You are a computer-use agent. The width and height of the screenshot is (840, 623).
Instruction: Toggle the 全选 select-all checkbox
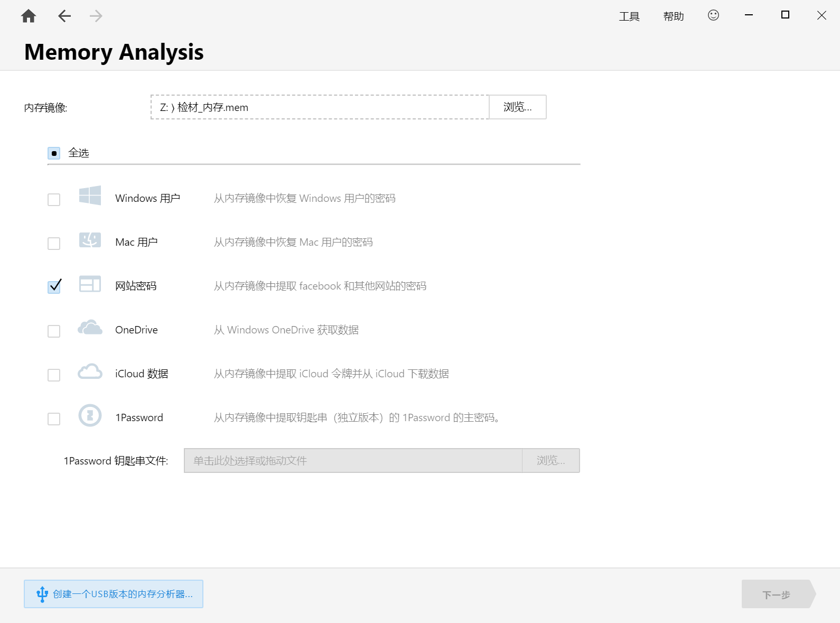coord(54,153)
